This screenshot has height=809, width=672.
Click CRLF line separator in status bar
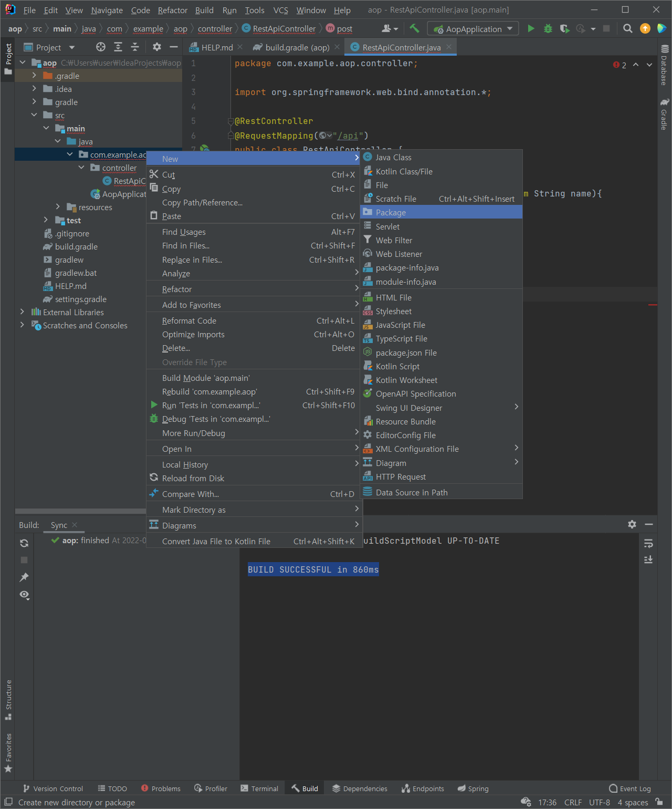point(573,802)
